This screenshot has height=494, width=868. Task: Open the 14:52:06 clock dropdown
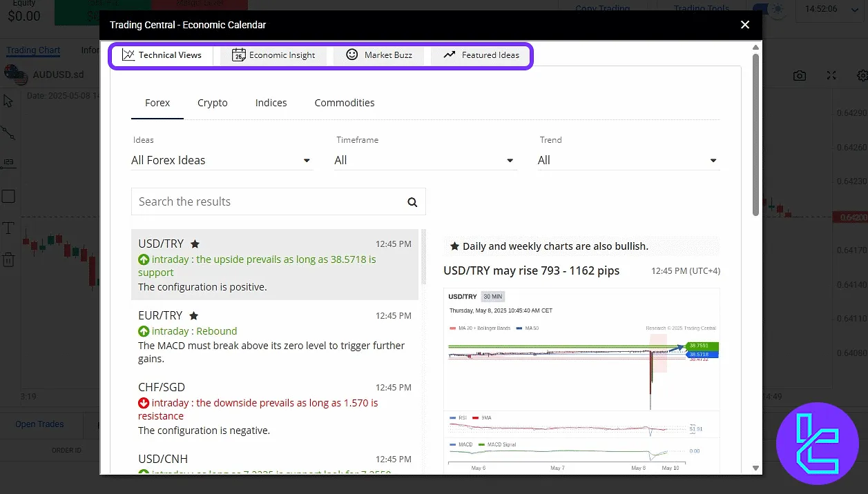(x=831, y=10)
